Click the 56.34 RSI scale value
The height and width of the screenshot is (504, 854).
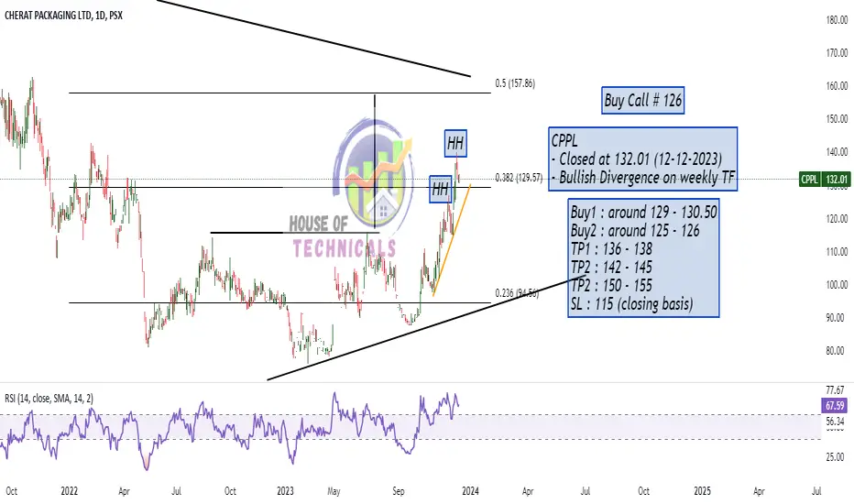(x=835, y=422)
